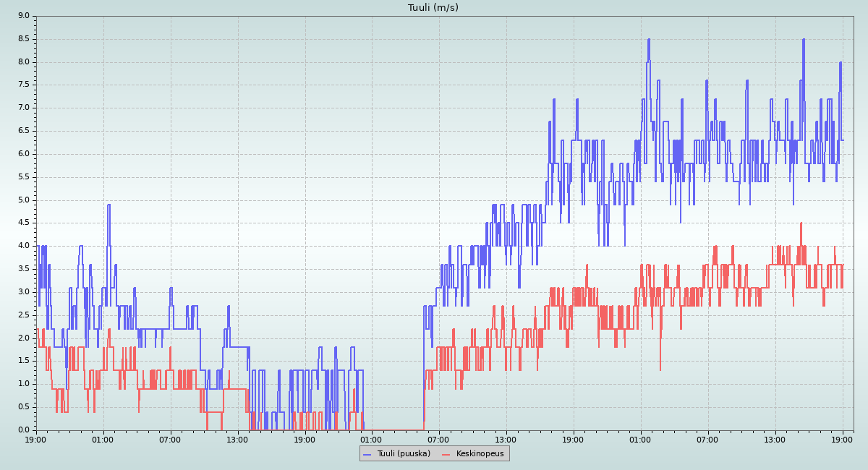
Task: Click the chart title Tuuli (m/s)
Action: 433,8
